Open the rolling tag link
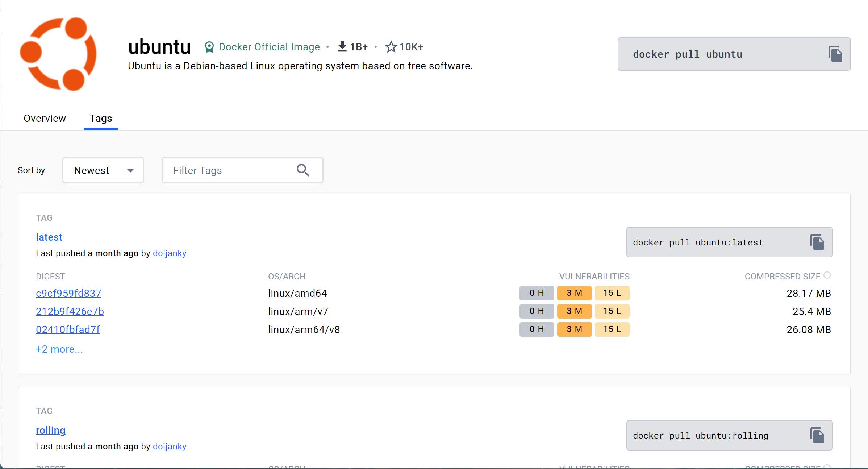The width and height of the screenshot is (868, 469). (x=50, y=430)
